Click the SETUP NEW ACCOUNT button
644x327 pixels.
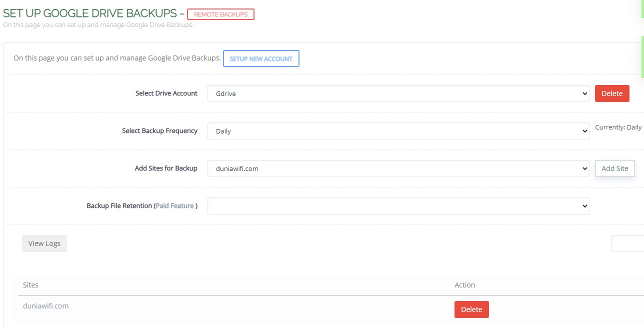pos(261,58)
